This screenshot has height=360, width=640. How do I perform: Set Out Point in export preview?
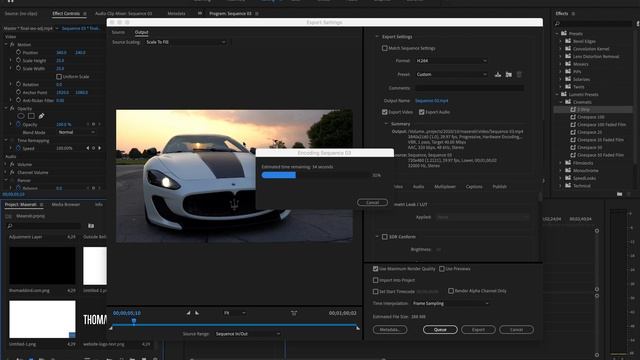[x=197, y=313]
